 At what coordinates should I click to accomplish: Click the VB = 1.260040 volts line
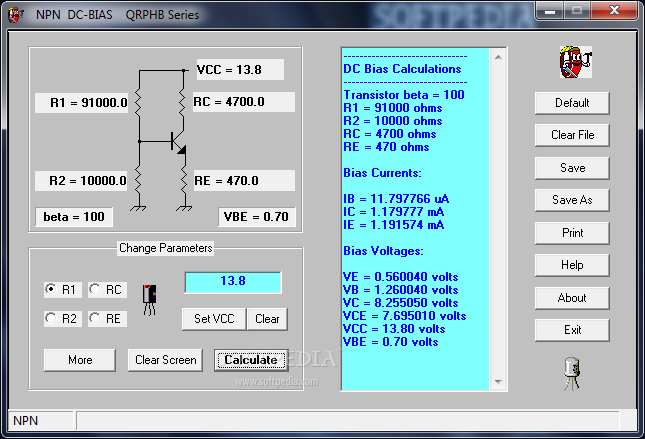tap(401, 290)
